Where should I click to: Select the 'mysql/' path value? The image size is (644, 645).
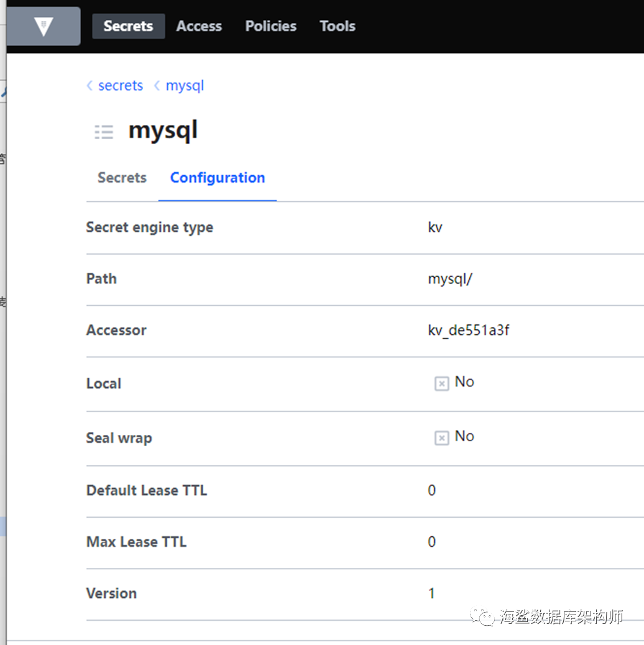[x=450, y=279]
